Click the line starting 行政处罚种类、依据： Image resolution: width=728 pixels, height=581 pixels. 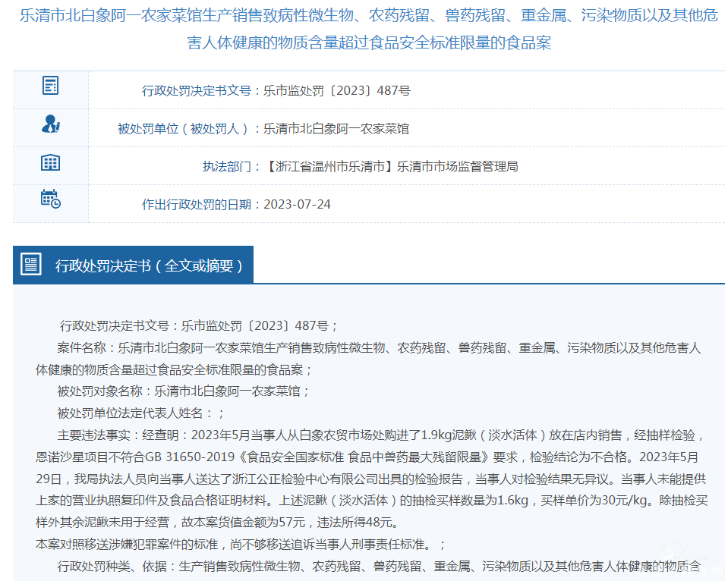point(379,566)
